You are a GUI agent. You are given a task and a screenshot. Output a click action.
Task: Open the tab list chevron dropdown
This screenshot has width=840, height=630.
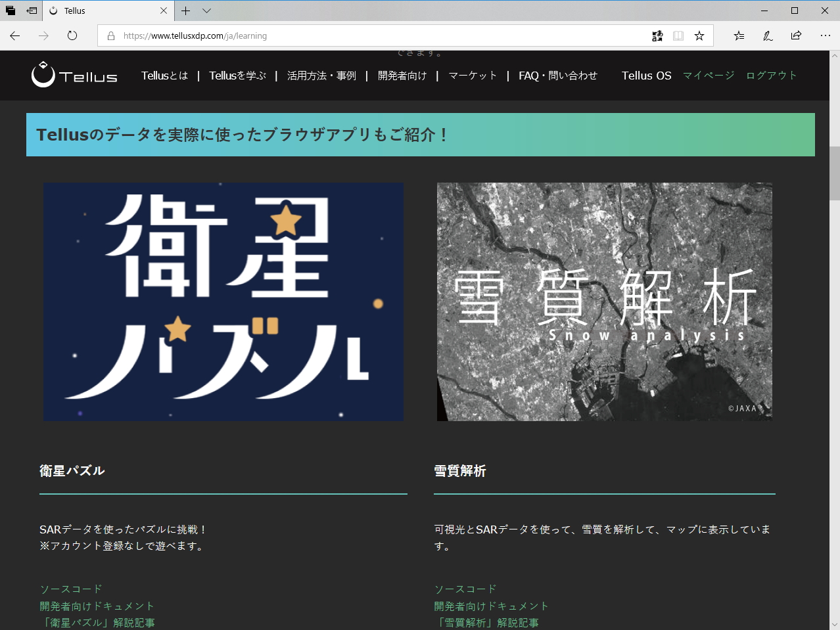pyautogui.click(x=206, y=11)
